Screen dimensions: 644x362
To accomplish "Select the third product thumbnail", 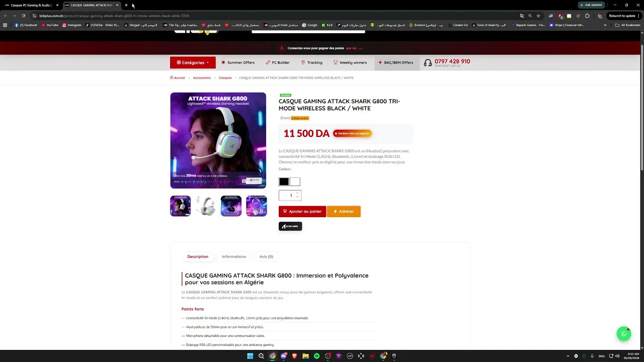I will [231, 206].
